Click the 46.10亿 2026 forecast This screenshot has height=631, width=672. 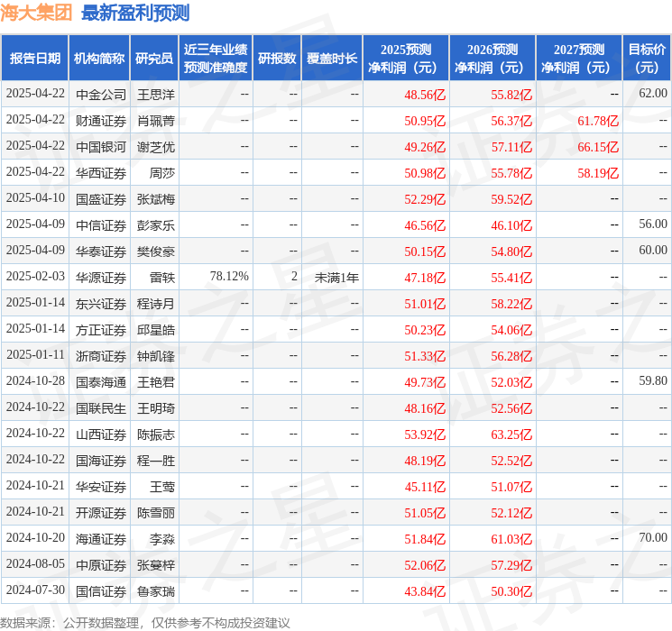(511, 225)
